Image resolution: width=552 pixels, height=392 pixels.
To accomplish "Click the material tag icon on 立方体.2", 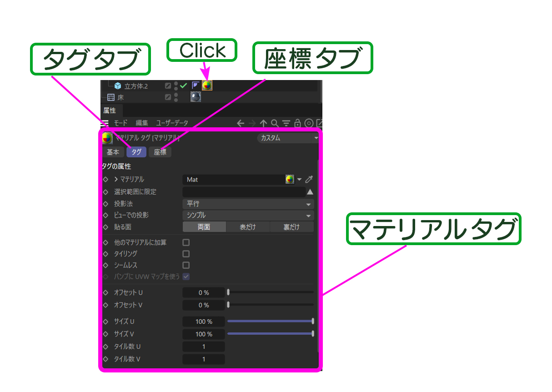I will (207, 85).
